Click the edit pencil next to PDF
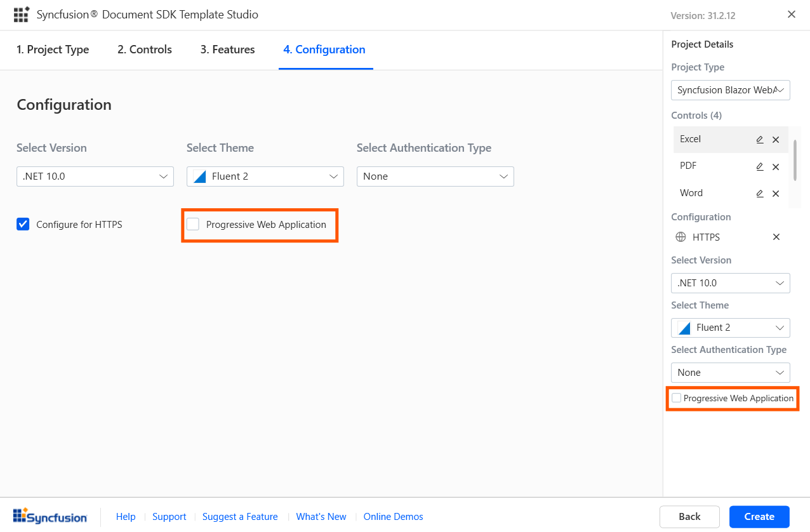The image size is (810, 532). click(x=759, y=167)
